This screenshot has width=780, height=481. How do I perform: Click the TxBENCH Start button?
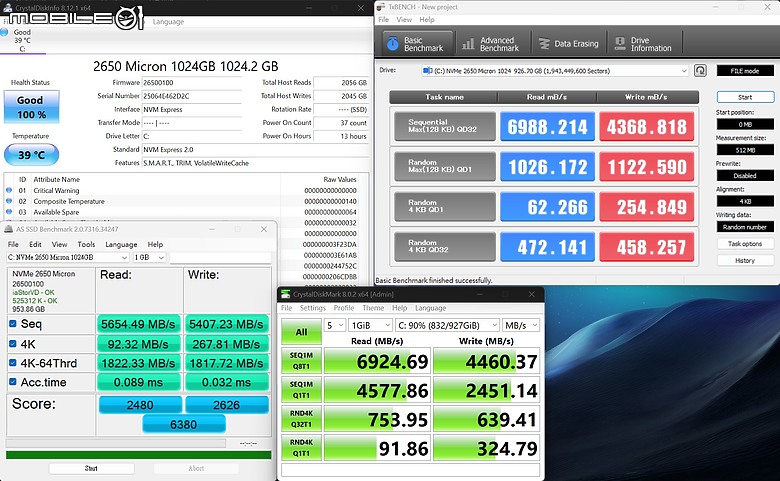pyautogui.click(x=745, y=97)
